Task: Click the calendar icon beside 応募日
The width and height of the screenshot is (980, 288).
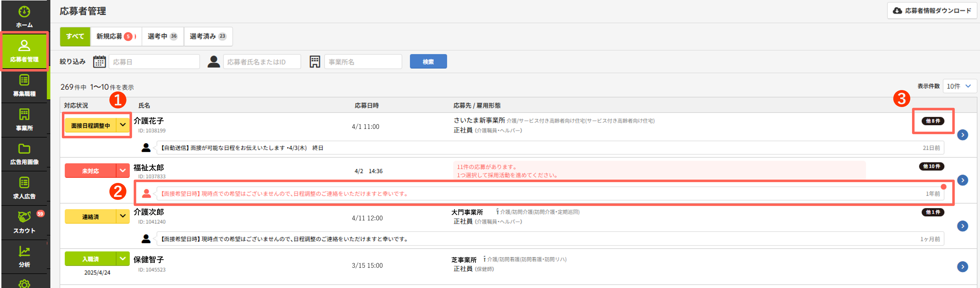Action: (99, 62)
